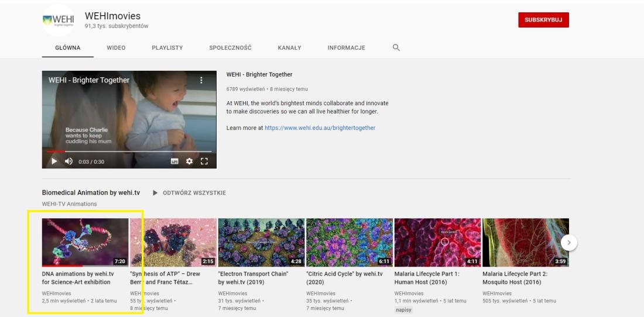Screen dimensions: 644x317
Task: Click title Malaria Lifecycle Part 1: Human Host
Action: [427, 278]
